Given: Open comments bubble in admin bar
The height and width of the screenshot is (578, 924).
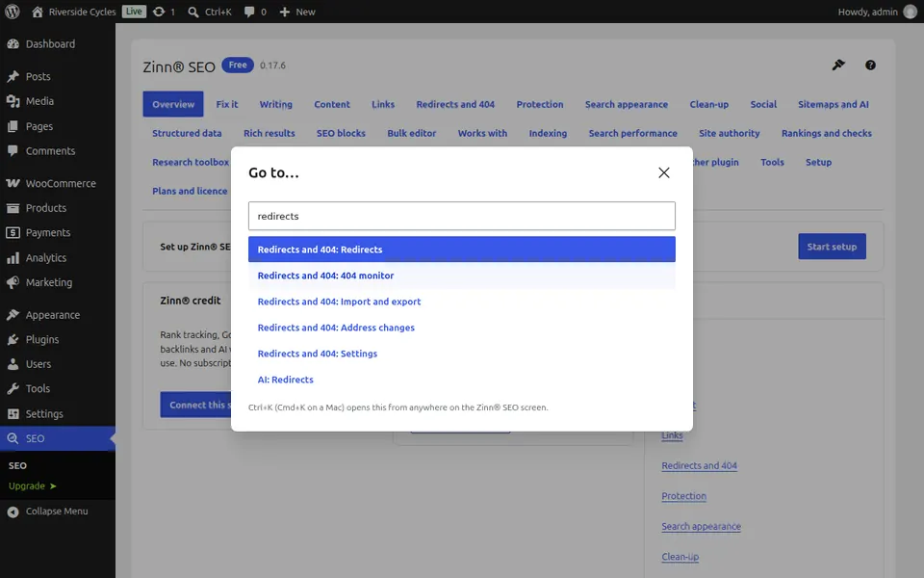Looking at the screenshot, I should [x=255, y=12].
